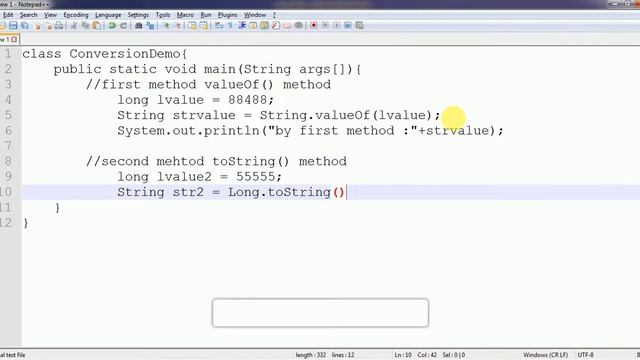Start macro recording with red icon
The height and width of the screenshot is (360, 640).
tap(313, 26)
